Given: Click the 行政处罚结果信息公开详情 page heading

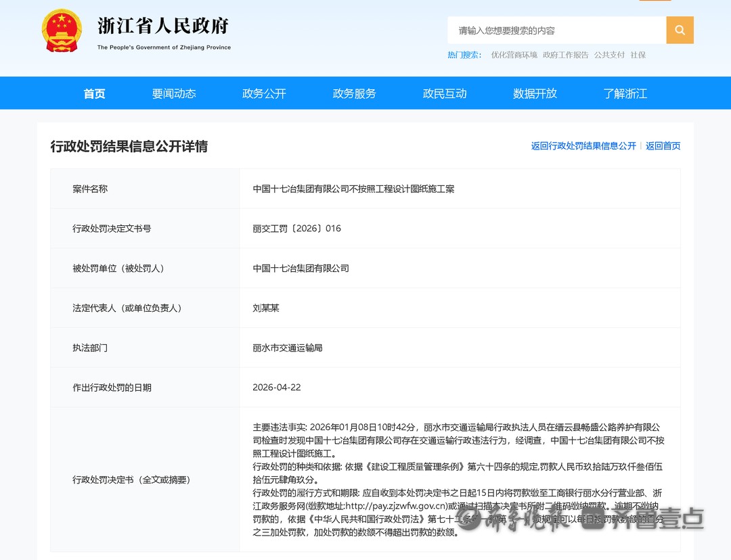Looking at the screenshot, I should [129, 146].
